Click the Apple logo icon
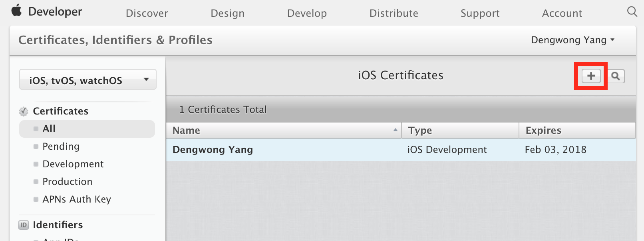This screenshot has width=644, height=241. pyautogui.click(x=16, y=10)
